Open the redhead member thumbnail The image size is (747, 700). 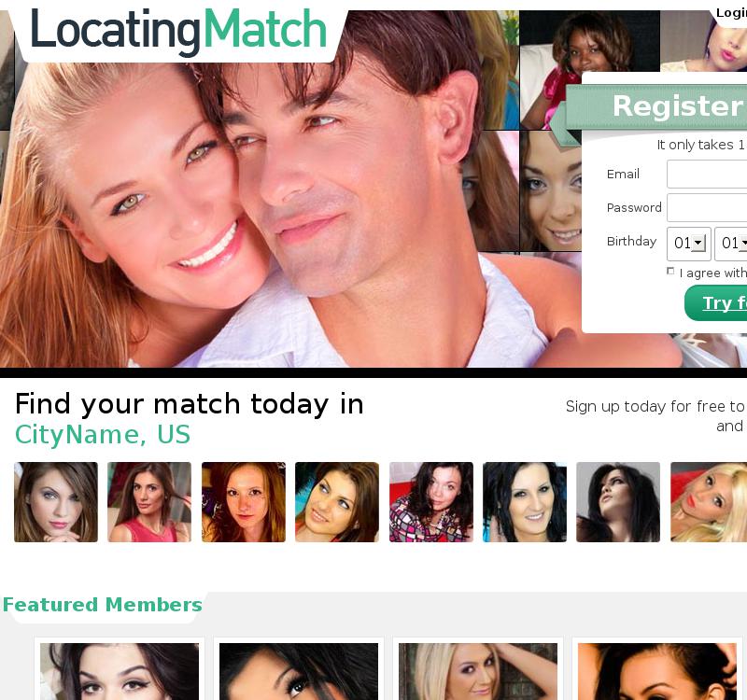tap(244, 502)
